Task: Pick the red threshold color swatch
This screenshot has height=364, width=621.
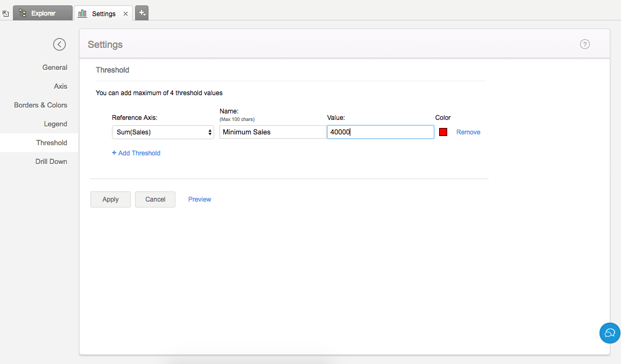Action: (x=443, y=132)
